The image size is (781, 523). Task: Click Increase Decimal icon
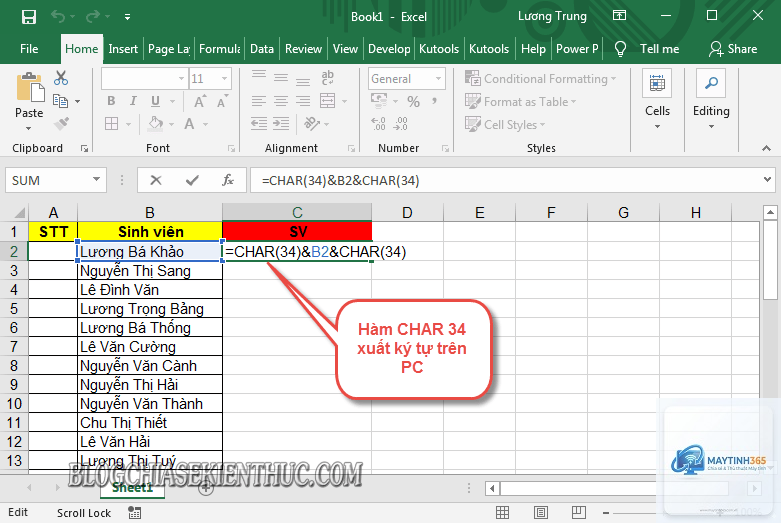pyautogui.click(x=379, y=124)
